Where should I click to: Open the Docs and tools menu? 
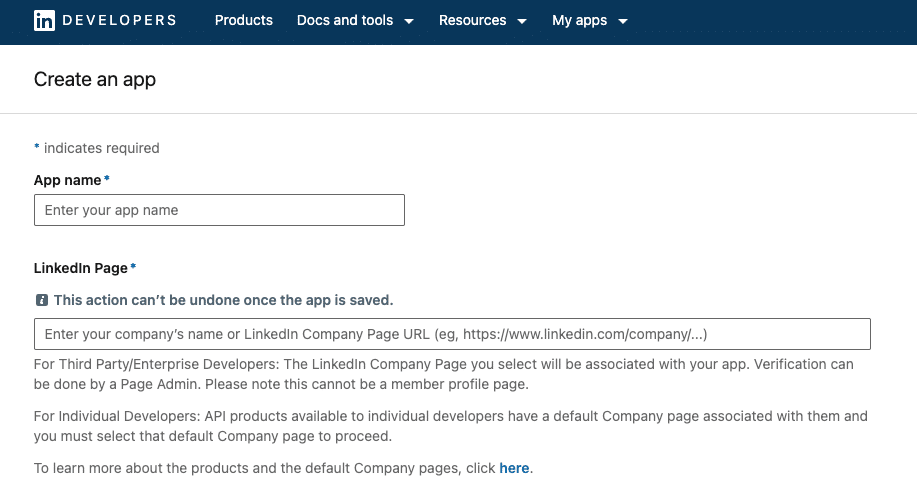click(355, 20)
